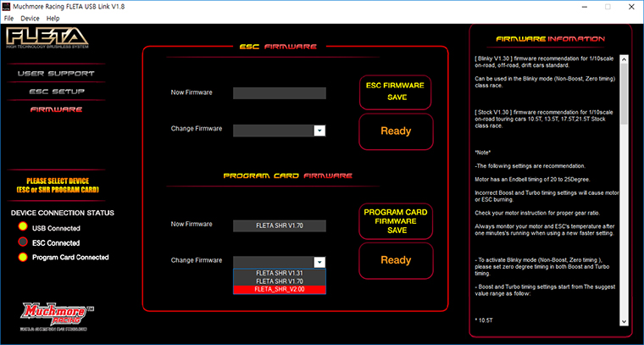Click the ESC firmware Ready status box
The width and height of the screenshot is (644, 345).
[396, 131]
